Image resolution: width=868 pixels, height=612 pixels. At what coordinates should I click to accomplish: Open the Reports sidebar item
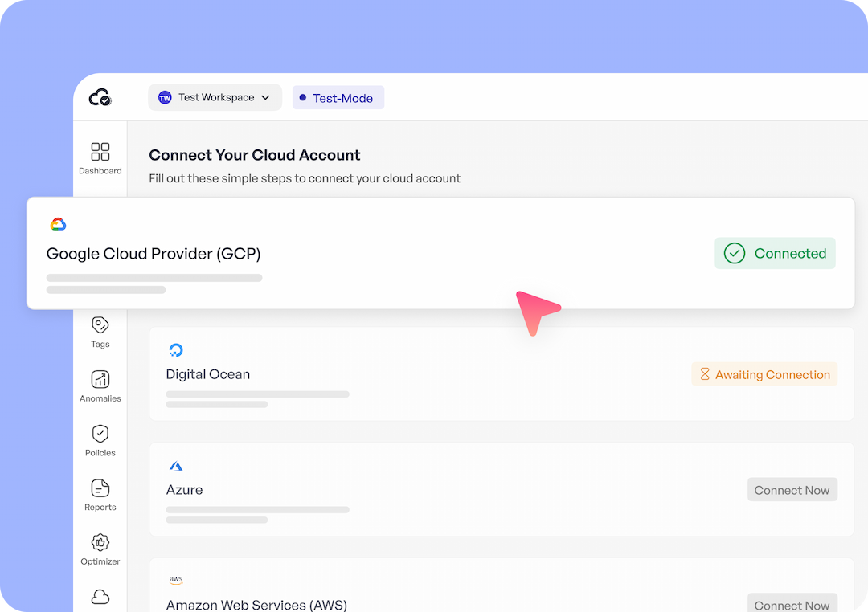coord(100,495)
